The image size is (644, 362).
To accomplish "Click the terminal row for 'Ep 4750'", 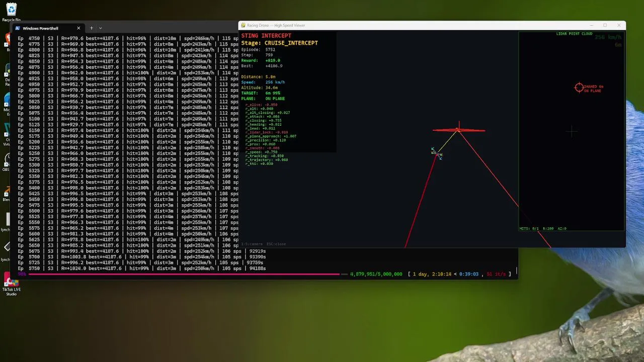I will coord(128,38).
